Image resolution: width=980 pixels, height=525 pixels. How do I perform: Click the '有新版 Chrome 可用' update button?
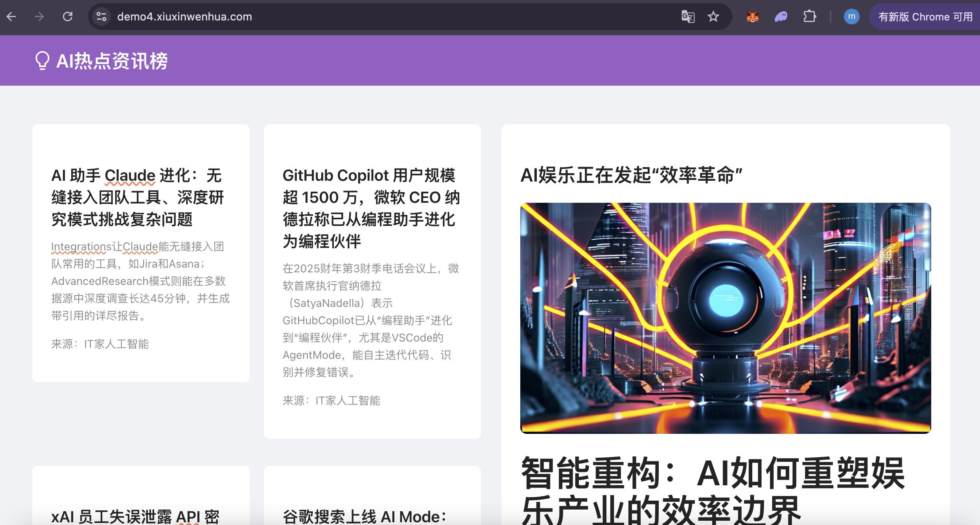(925, 17)
